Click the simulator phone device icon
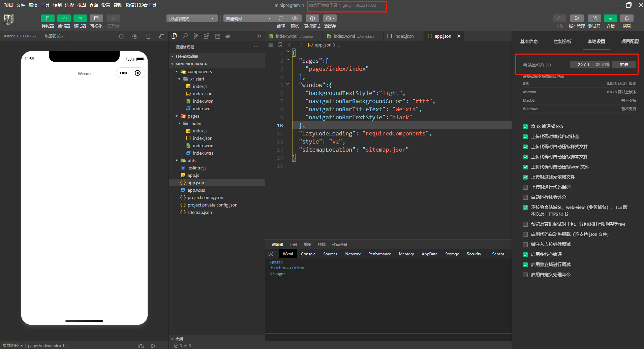 click(x=148, y=36)
